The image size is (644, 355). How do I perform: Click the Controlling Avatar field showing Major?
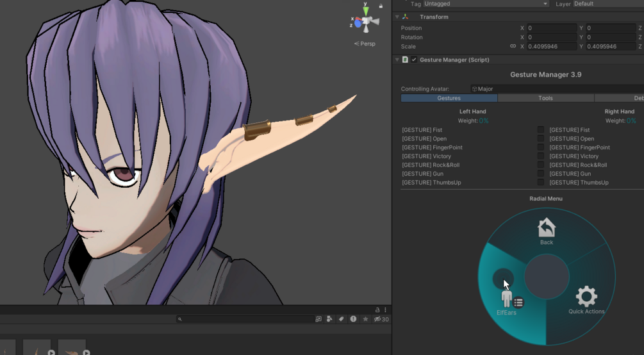pyautogui.click(x=557, y=88)
